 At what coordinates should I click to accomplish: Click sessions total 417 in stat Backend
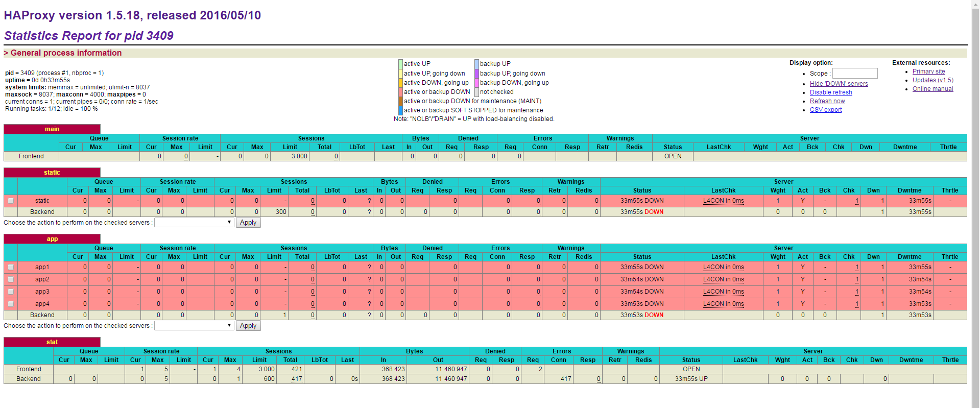[x=297, y=379]
